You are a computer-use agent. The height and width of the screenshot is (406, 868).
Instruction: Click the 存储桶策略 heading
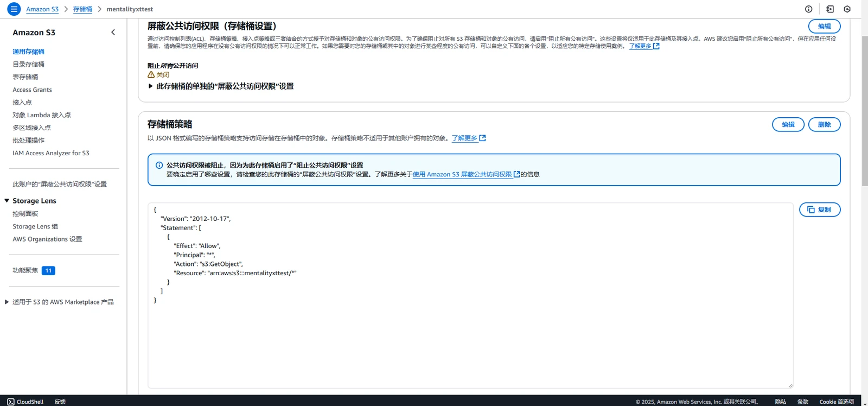170,124
